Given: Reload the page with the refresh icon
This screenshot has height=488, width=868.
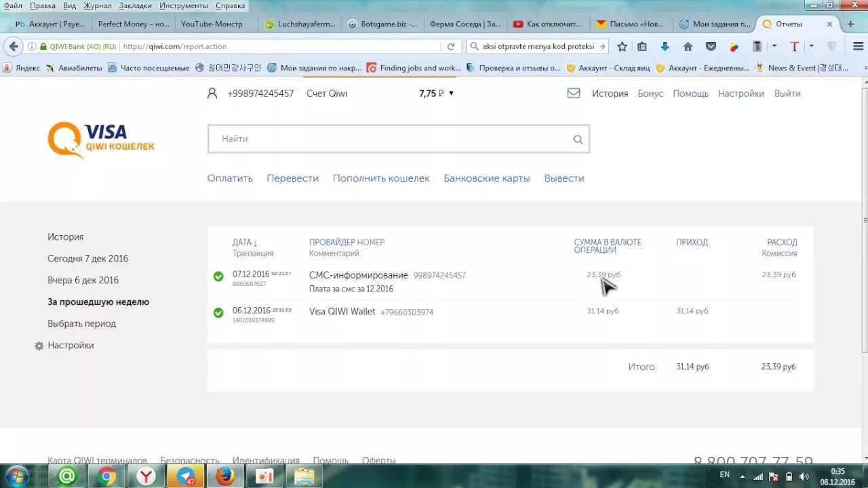Looking at the screenshot, I should (451, 47).
